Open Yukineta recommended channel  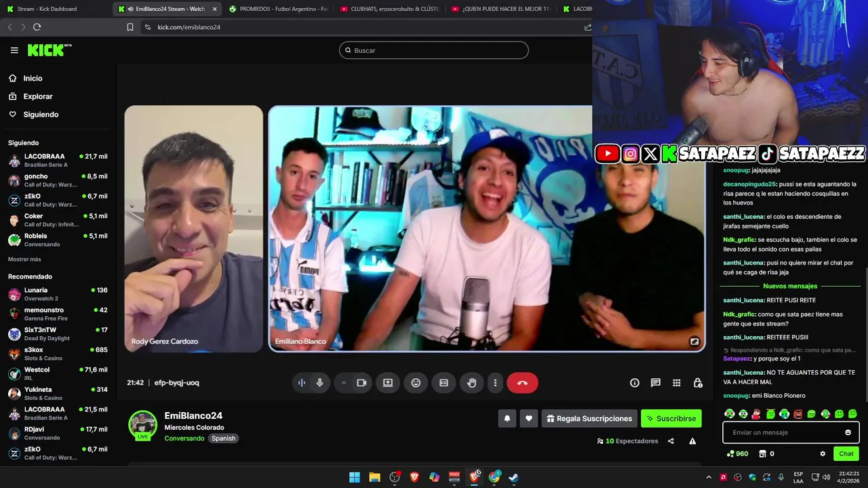point(58,393)
